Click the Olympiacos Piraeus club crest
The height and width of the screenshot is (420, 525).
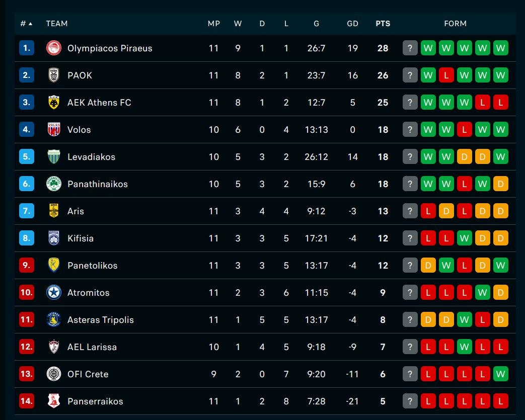tap(54, 48)
